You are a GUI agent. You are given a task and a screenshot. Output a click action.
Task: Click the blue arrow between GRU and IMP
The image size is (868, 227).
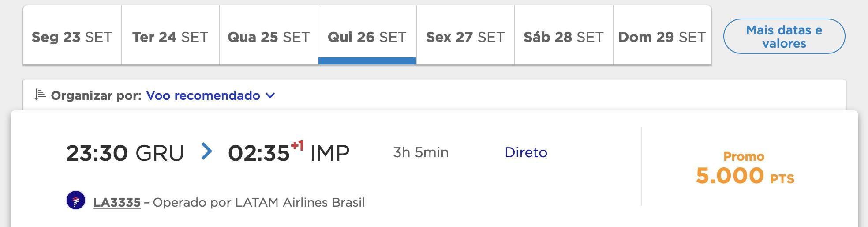(206, 151)
